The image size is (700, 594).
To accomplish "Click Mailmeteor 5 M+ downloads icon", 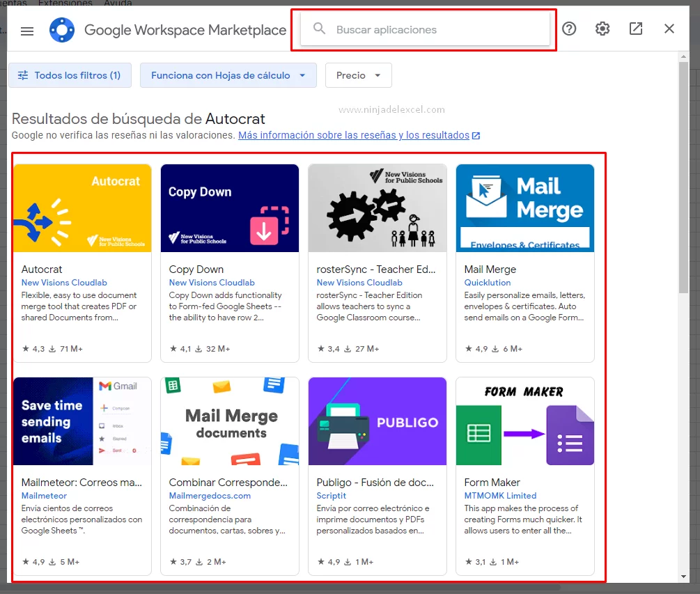I will [x=52, y=562].
